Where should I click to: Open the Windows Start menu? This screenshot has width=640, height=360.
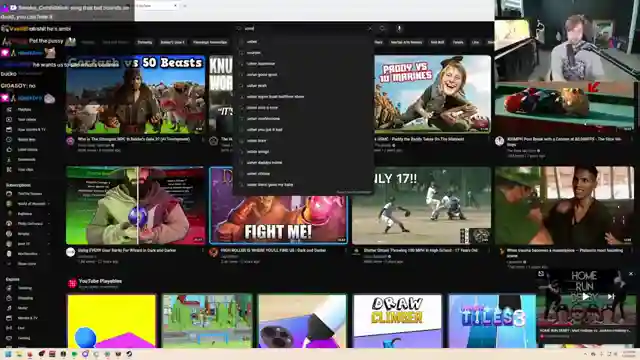tap(8, 354)
